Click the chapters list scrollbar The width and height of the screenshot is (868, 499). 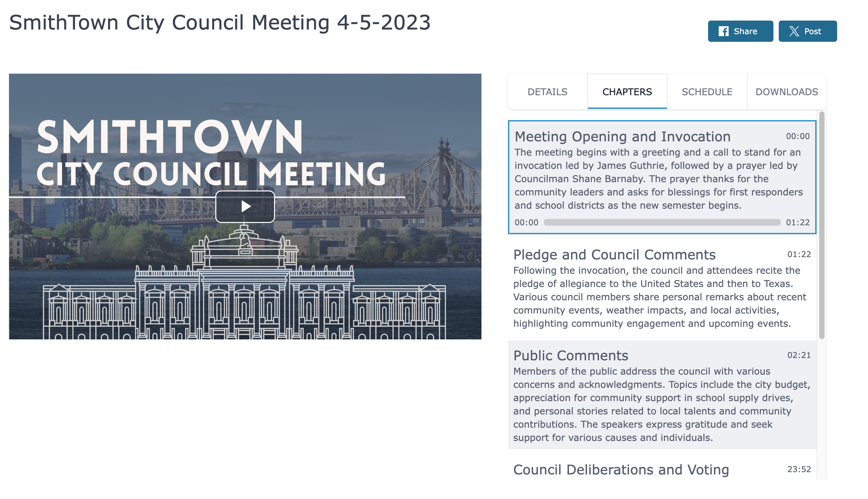tap(822, 225)
